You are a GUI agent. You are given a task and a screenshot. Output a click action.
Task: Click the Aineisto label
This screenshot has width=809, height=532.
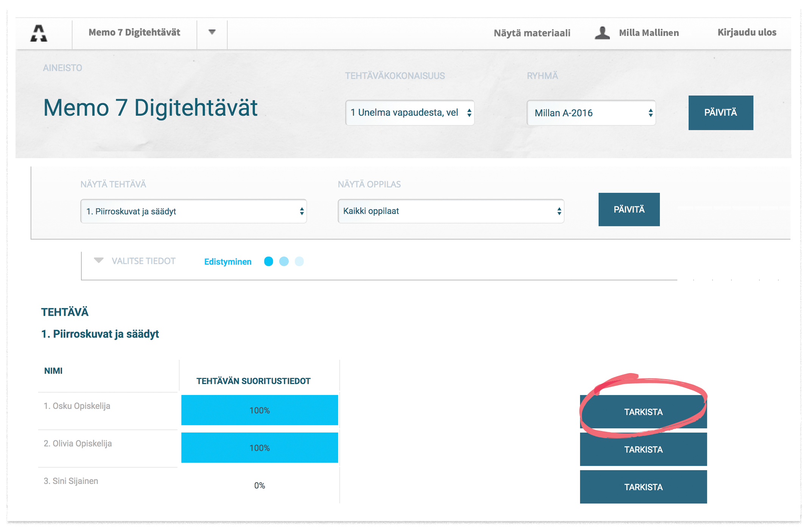click(62, 68)
